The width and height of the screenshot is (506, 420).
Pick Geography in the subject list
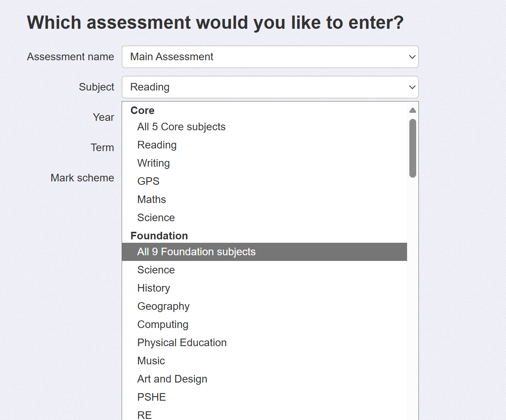point(163,306)
